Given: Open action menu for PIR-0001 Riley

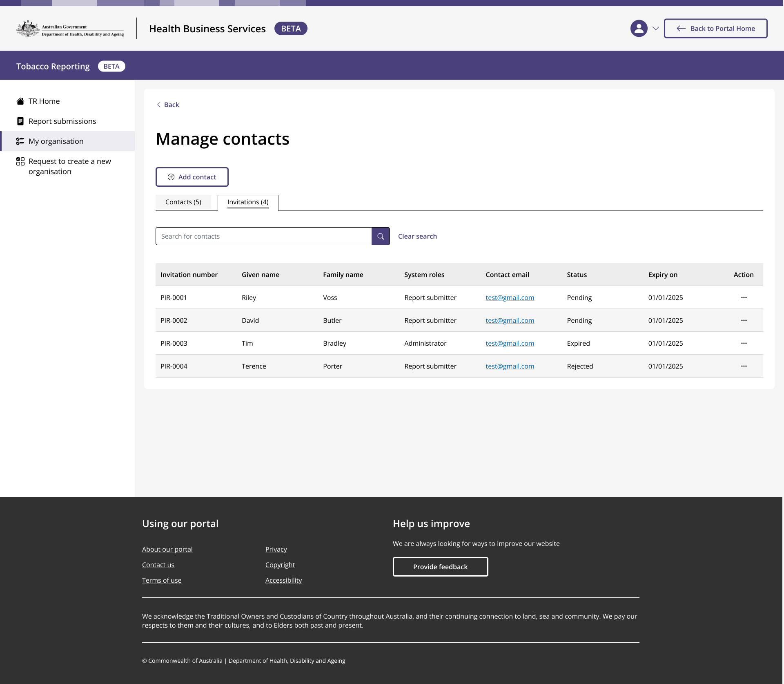Looking at the screenshot, I should tap(744, 297).
